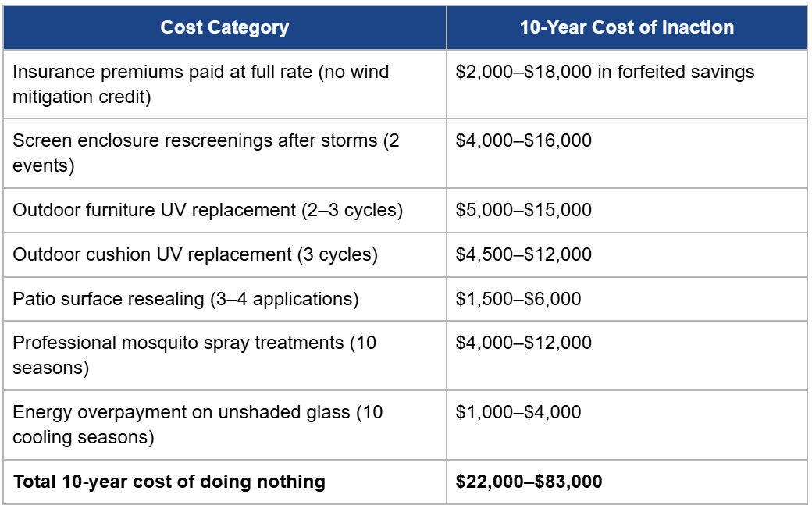Click the professional mosquito spray treatments cell
The image size is (812, 505).
pos(225,355)
